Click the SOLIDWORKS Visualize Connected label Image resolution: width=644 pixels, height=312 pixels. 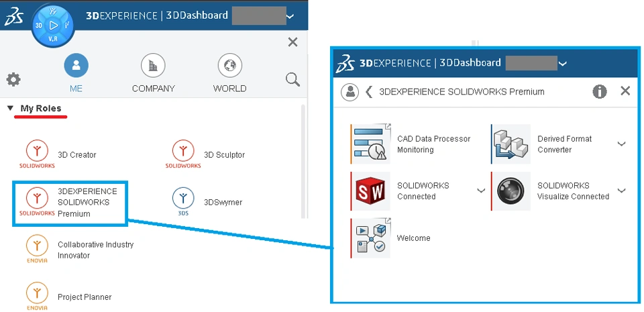574,191
